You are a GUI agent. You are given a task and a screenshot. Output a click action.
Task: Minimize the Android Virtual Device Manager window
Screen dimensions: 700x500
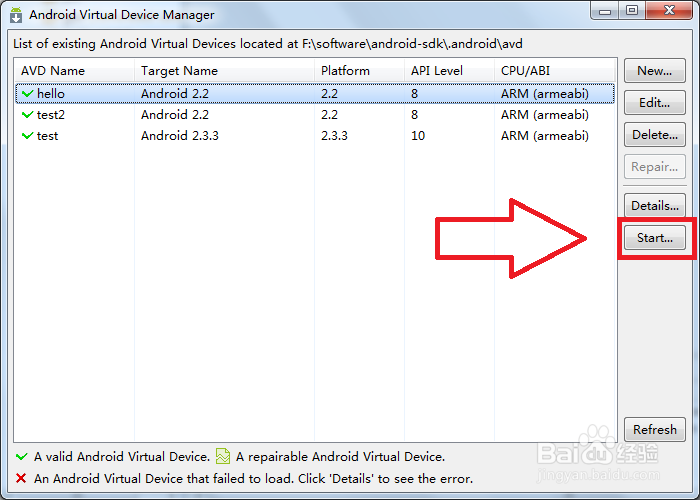[605, 11]
